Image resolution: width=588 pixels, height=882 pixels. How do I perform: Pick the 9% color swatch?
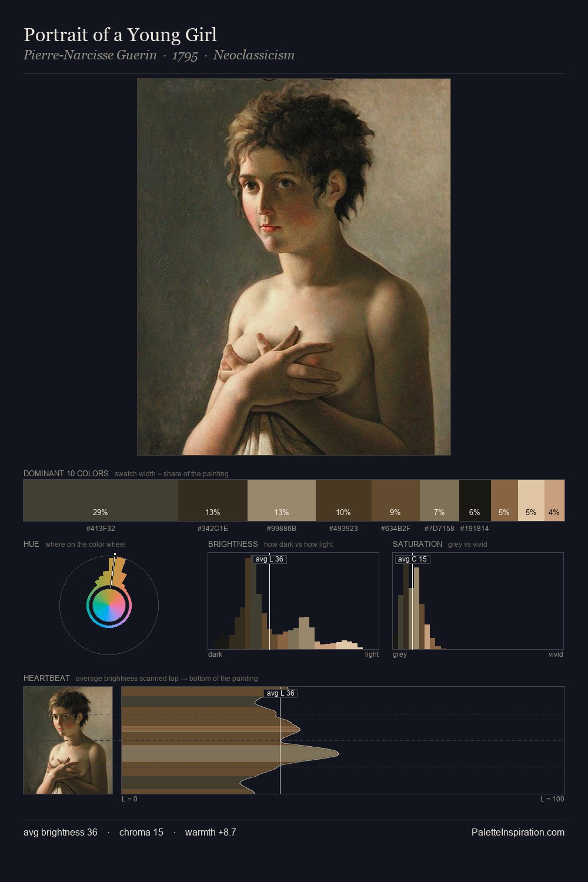396,500
